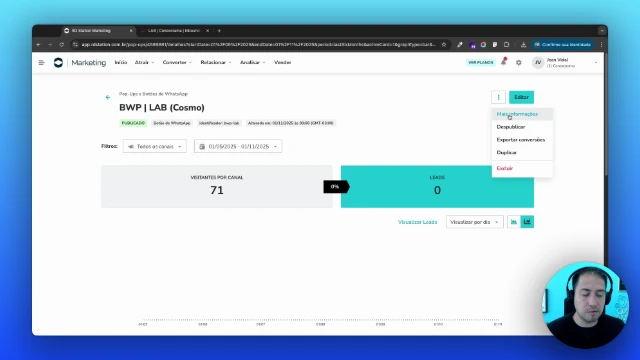
Task: Expand the Atrair menu
Action: (x=144, y=62)
